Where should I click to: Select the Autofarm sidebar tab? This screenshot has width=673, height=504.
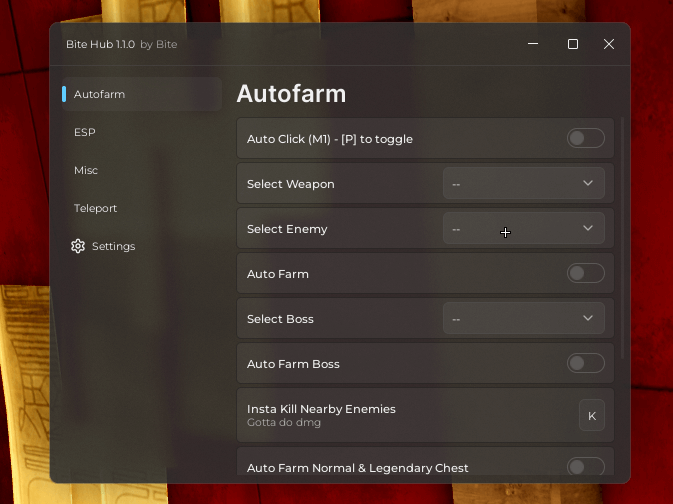coord(142,94)
